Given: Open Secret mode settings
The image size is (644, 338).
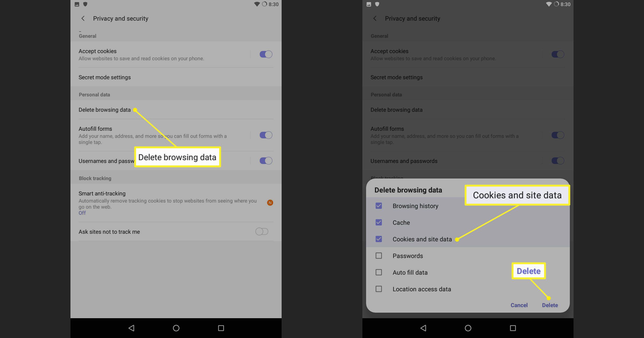Looking at the screenshot, I should coord(104,77).
